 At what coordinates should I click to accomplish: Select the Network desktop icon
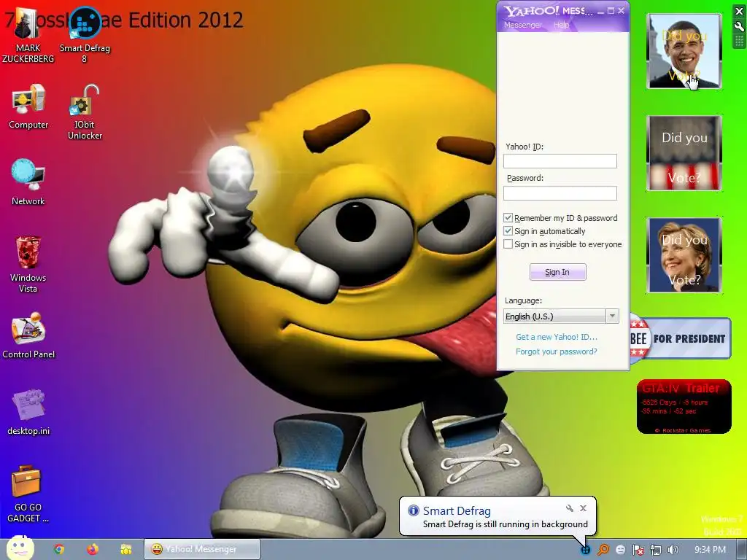[28, 183]
